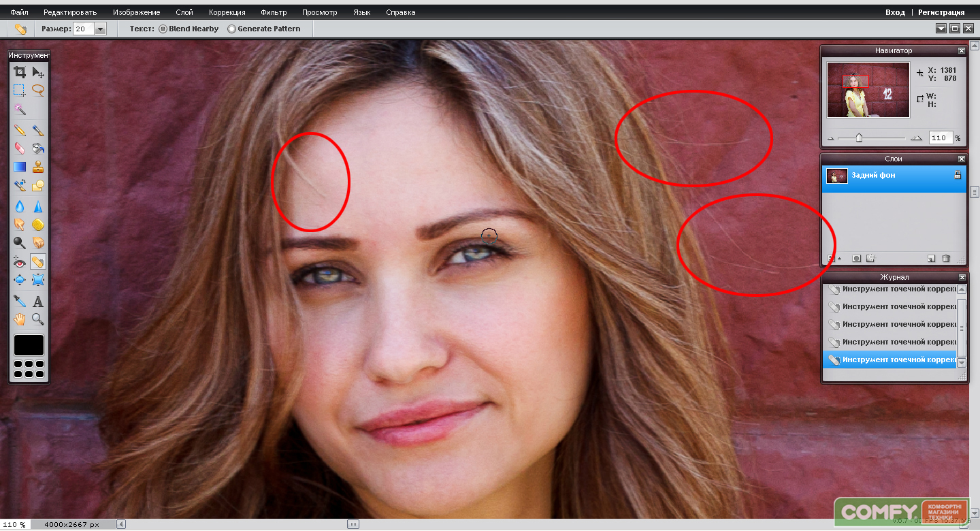980x531 pixels.
Task: Select the Drawing shapes tool
Action: 38,184
